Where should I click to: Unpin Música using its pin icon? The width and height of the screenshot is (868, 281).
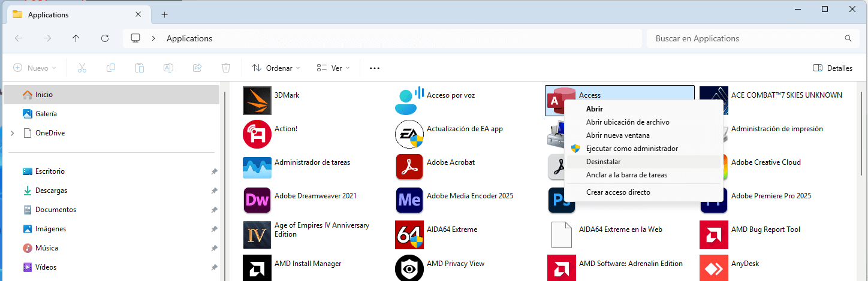coord(214,248)
